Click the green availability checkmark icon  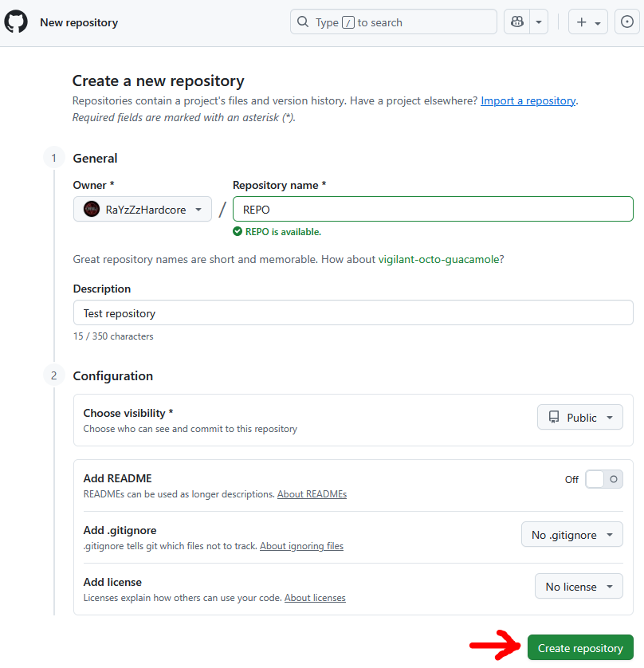[x=238, y=232]
